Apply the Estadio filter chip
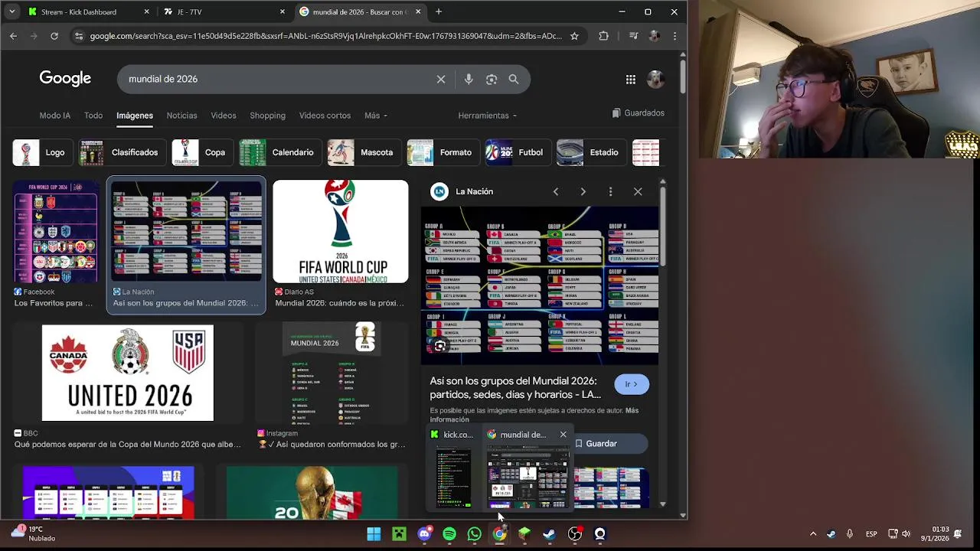This screenshot has width=980, height=551. 590,152
